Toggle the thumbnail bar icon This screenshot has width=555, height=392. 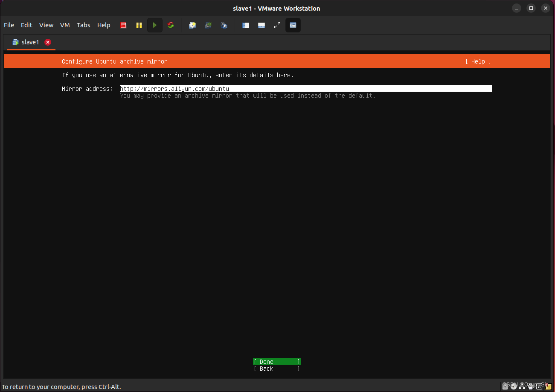[262, 25]
